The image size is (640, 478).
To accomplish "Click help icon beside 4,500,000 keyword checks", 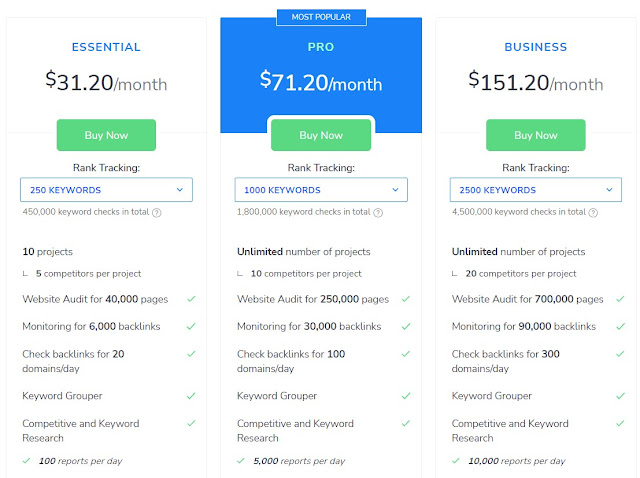I will click(593, 213).
